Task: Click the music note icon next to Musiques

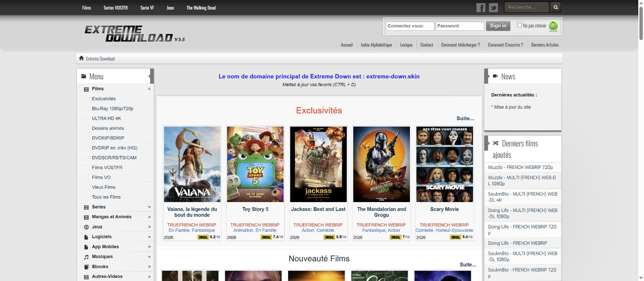Action: point(86,257)
